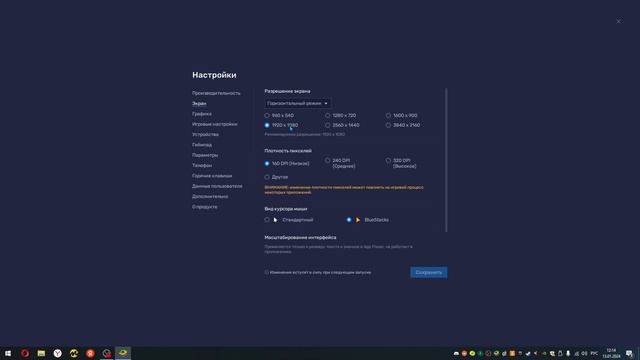
Task: Click the taskbar clock and date
Action: click(x=611, y=353)
